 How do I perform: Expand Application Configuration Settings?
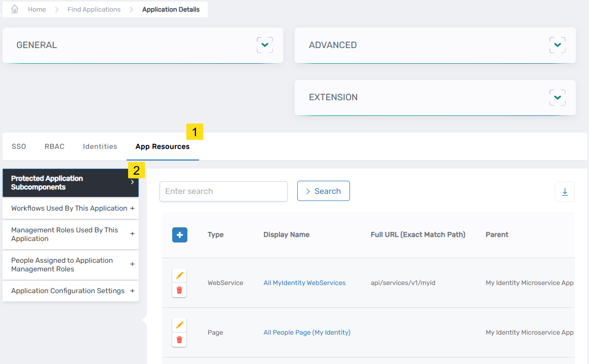click(x=133, y=291)
